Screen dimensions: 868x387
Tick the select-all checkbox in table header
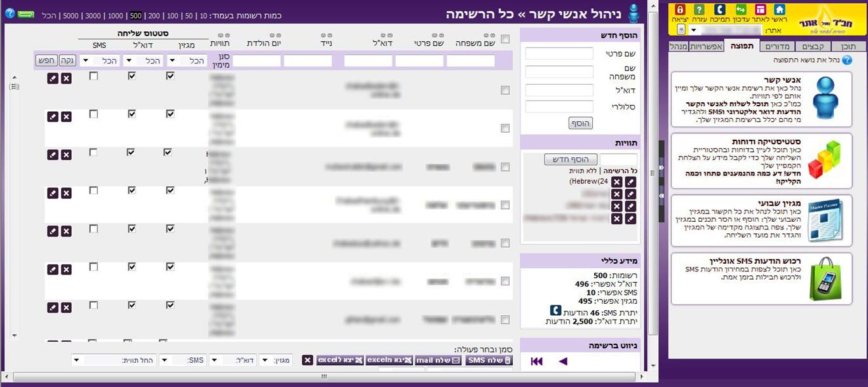point(505,39)
